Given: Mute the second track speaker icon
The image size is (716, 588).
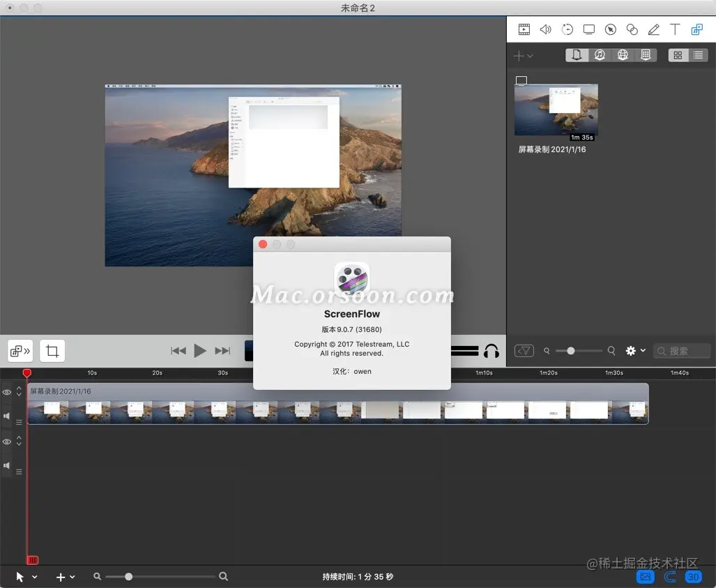Looking at the screenshot, I should click(6, 465).
